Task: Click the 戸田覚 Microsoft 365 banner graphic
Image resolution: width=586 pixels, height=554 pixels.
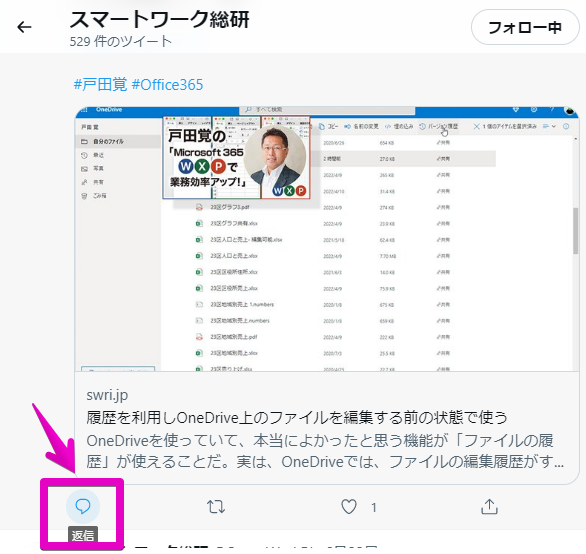Action: point(236,157)
